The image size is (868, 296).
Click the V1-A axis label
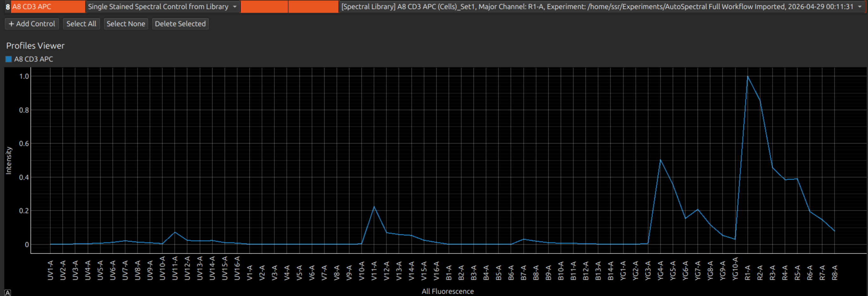(250, 272)
